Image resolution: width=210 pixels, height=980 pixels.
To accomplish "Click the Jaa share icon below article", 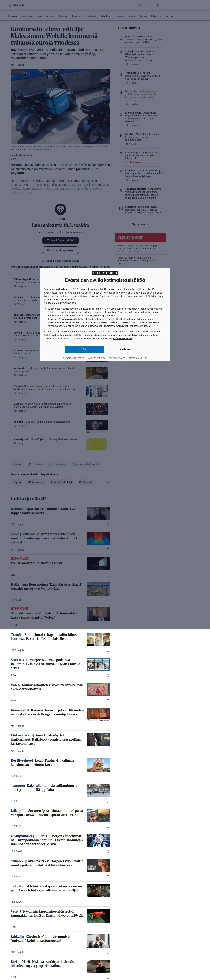I will (15, 464).
